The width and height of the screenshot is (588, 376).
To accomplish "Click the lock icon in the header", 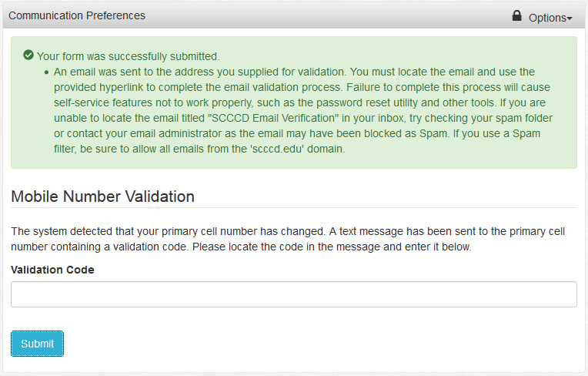I will tap(516, 15).
